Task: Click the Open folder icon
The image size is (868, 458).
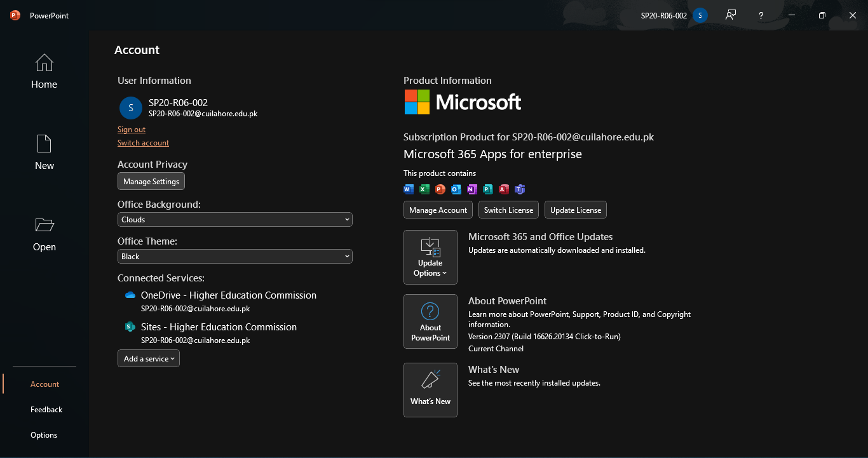Action: pyautogui.click(x=44, y=225)
